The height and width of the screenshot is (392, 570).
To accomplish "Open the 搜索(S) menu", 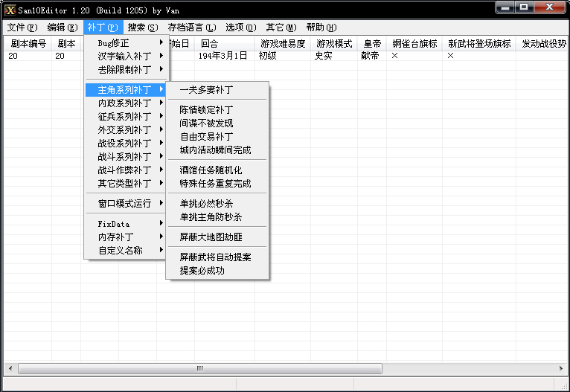I will [x=142, y=28].
